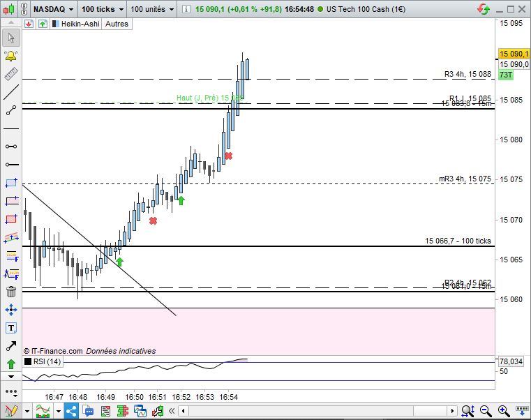This screenshot has width=531, height=420.
Task: Expand more drawing tools down arrow
Action: (11, 377)
